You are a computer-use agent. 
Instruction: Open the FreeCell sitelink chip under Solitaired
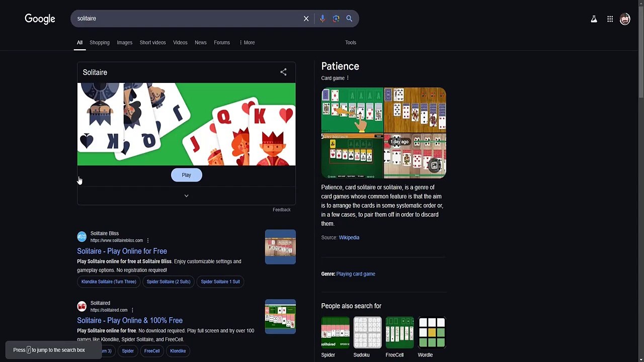pos(152,351)
